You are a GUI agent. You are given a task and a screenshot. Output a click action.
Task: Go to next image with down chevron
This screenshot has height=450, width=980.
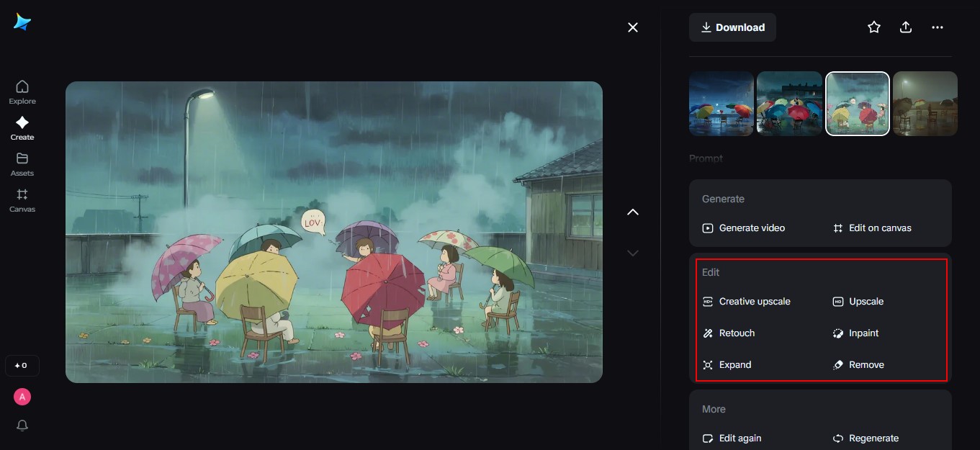coord(633,253)
